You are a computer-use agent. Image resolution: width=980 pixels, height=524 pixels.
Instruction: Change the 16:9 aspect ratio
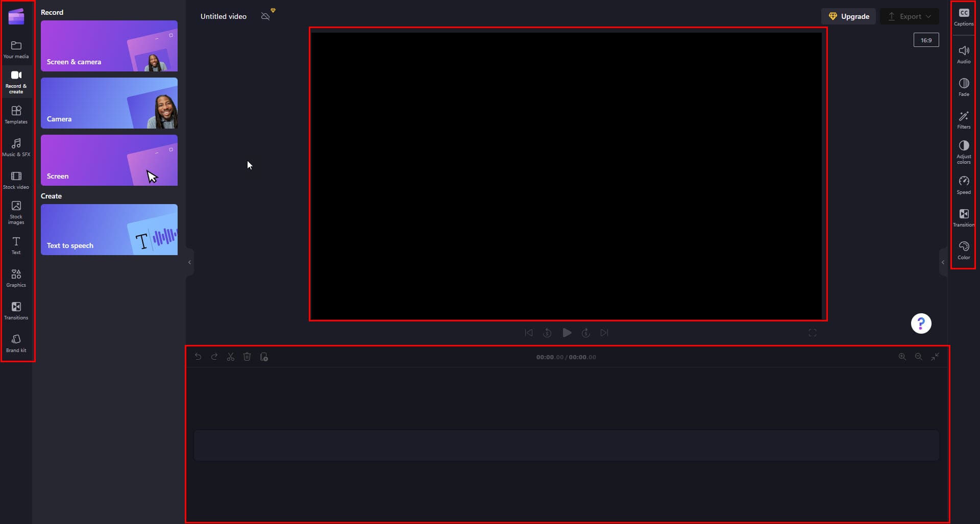(926, 40)
